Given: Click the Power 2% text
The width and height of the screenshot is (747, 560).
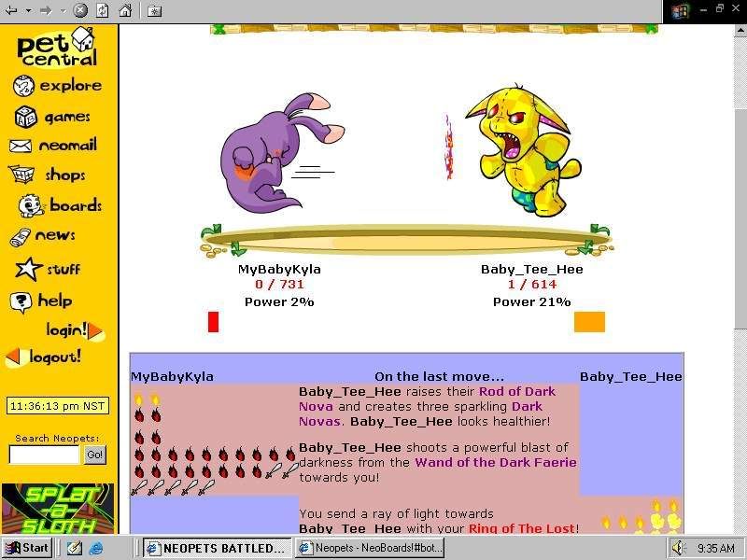Looking at the screenshot, I should point(279,301).
